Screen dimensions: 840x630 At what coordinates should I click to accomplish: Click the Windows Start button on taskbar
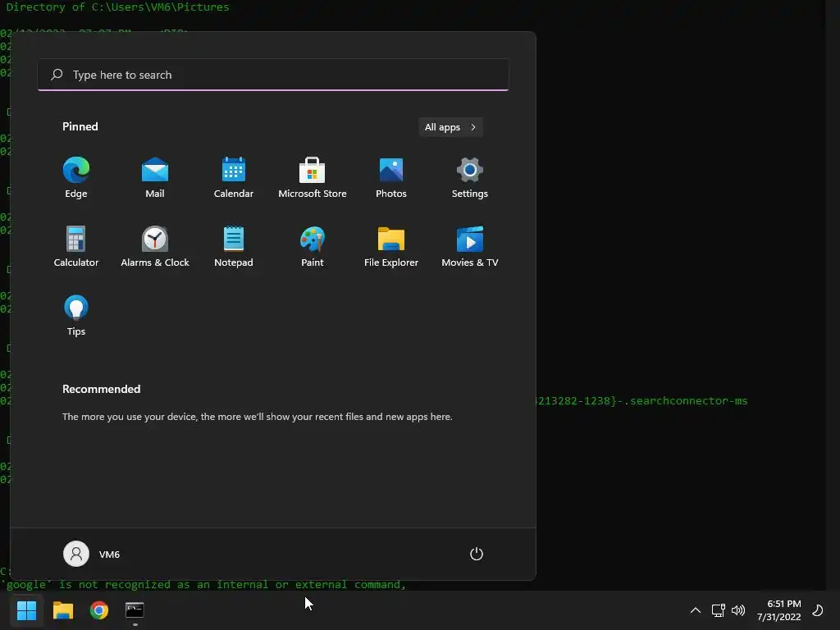[27, 610]
